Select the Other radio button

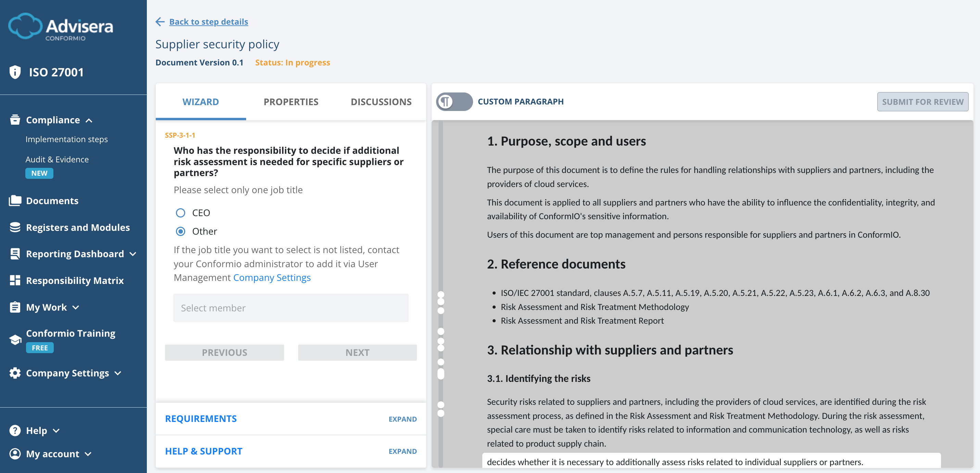[x=180, y=231]
